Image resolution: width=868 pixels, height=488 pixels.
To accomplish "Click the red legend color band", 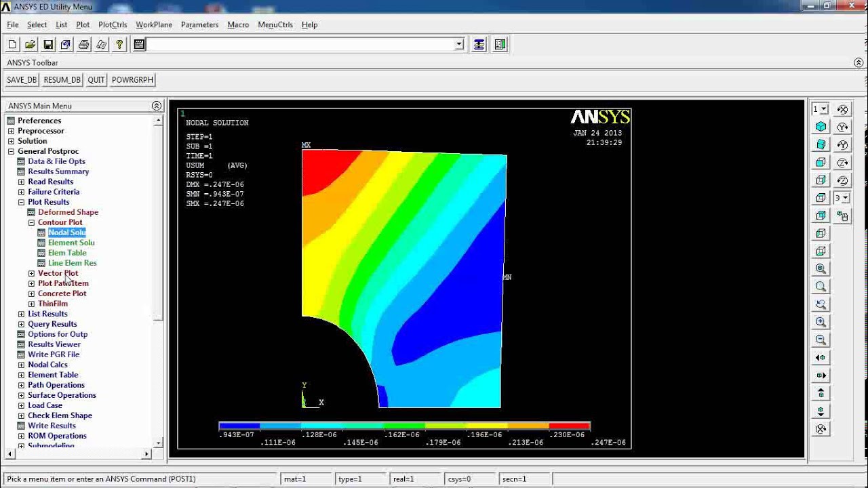I will (x=570, y=426).
